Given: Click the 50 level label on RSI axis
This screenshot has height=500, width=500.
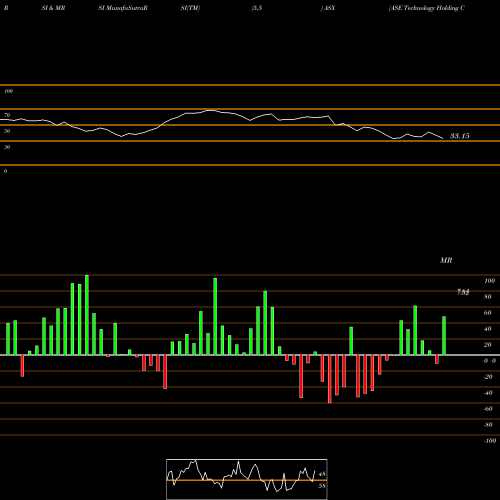Looking at the screenshot, I should pyautogui.click(x=7, y=131).
